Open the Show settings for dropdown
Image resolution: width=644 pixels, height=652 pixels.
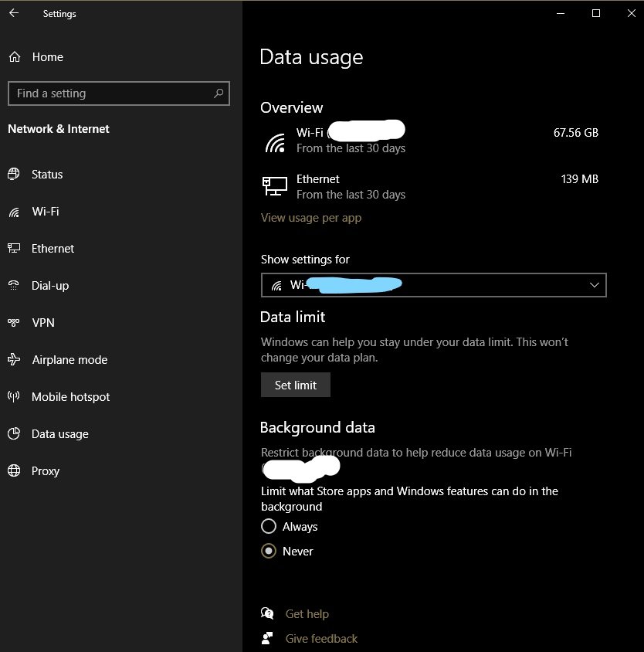pyautogui.click(x=433, y=285)
